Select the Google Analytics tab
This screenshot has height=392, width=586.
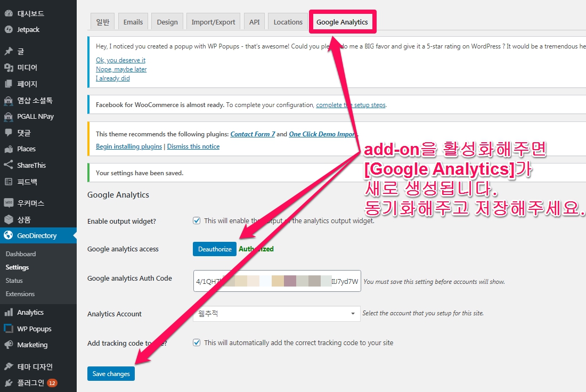(343, 22)
